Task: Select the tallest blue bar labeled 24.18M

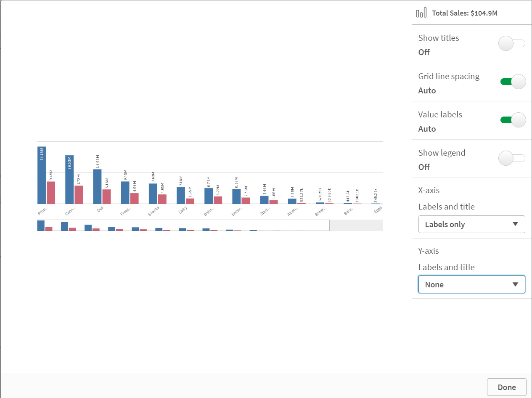Action: point(41,175)
